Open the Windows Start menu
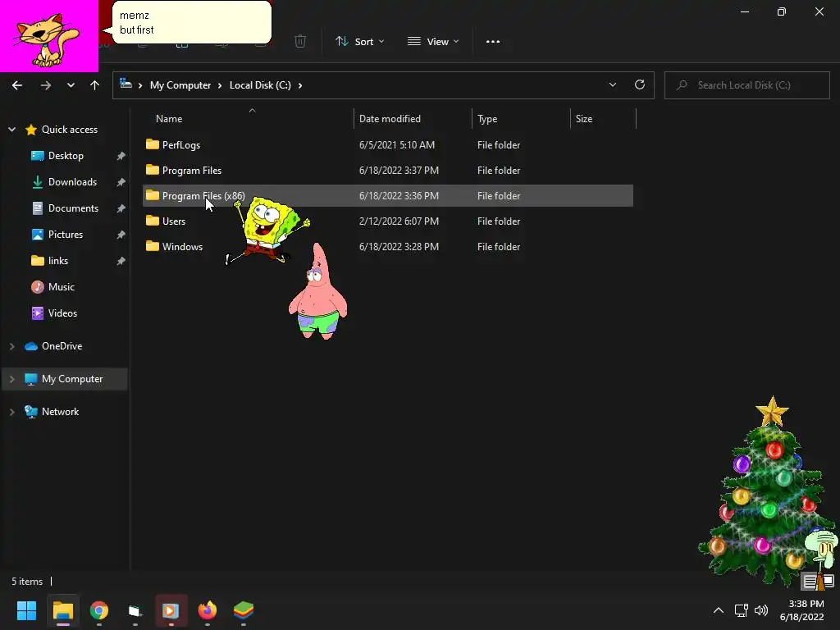Screen dimensions: 840x630 [26, 610]
